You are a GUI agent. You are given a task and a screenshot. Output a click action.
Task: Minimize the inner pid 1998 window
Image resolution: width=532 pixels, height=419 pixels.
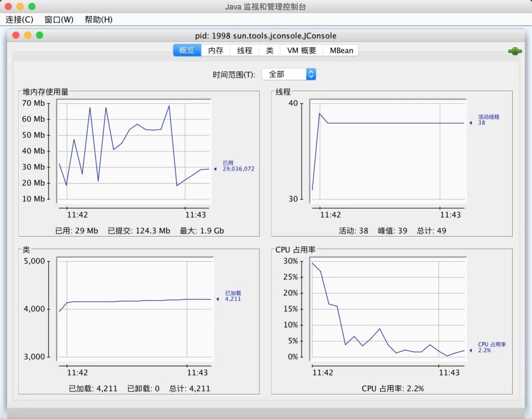click(x=28, y=35)
